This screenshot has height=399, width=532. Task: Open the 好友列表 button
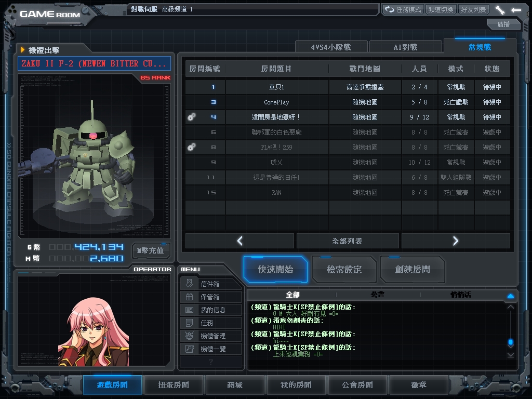[x=473, y=9]
